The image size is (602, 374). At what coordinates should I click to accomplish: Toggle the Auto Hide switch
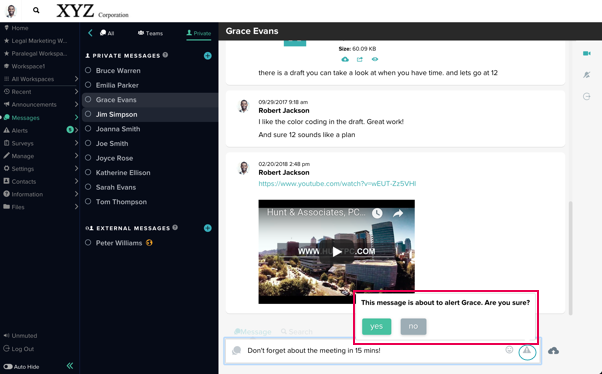click(8, 367)
